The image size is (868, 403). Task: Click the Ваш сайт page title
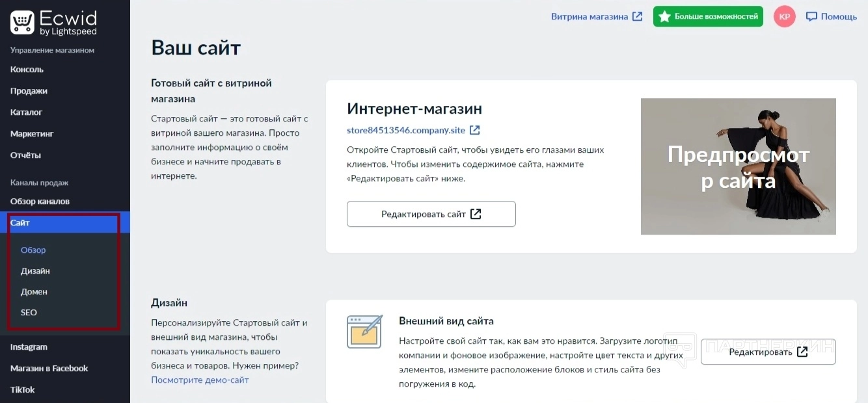[196, 47]
